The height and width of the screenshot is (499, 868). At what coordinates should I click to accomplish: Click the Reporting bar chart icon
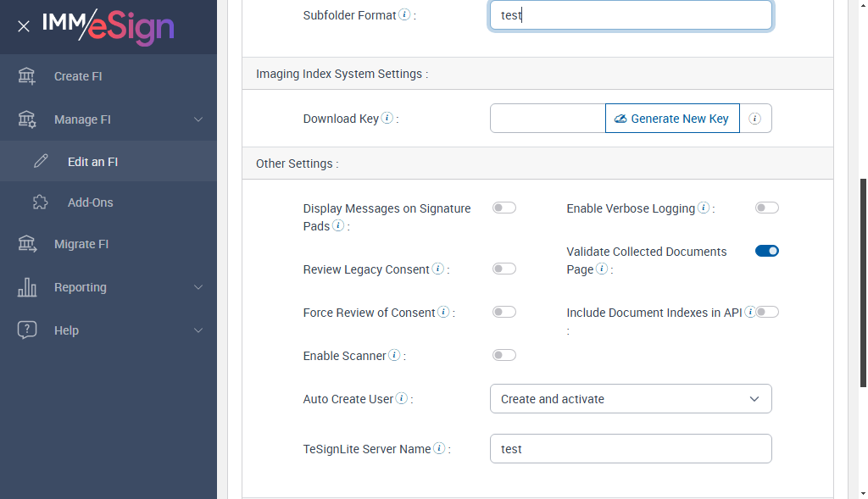pyautogui.click(x=27, y=287)
